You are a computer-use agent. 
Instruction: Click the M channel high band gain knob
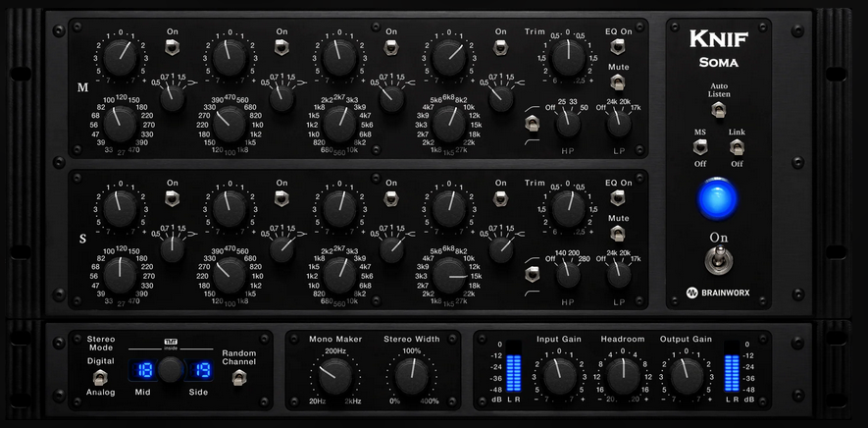tap(449, 58)
